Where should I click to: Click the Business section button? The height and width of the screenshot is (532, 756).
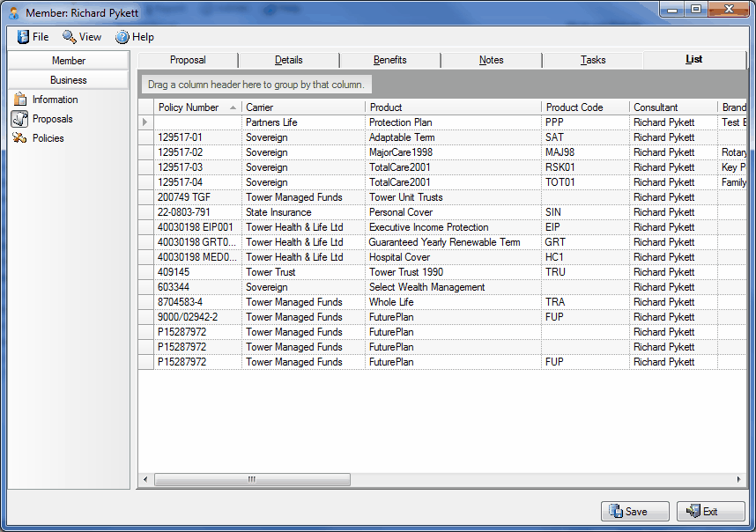point(69,80)
